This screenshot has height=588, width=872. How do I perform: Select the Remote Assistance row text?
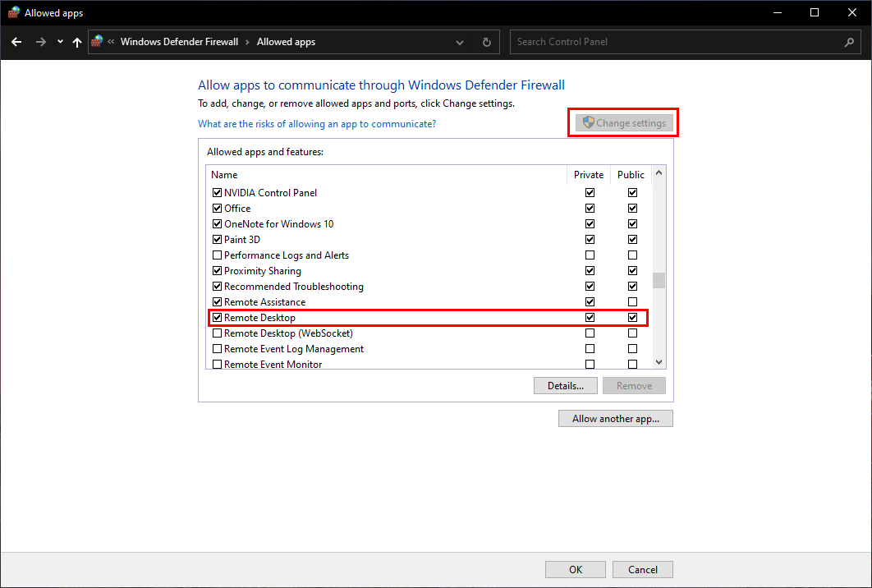[x=264, y=302]
